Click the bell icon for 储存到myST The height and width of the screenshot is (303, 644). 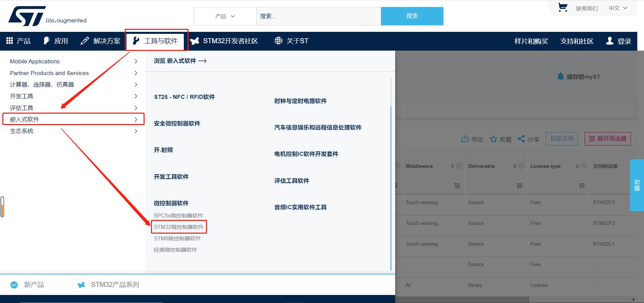tap(560, 76)
